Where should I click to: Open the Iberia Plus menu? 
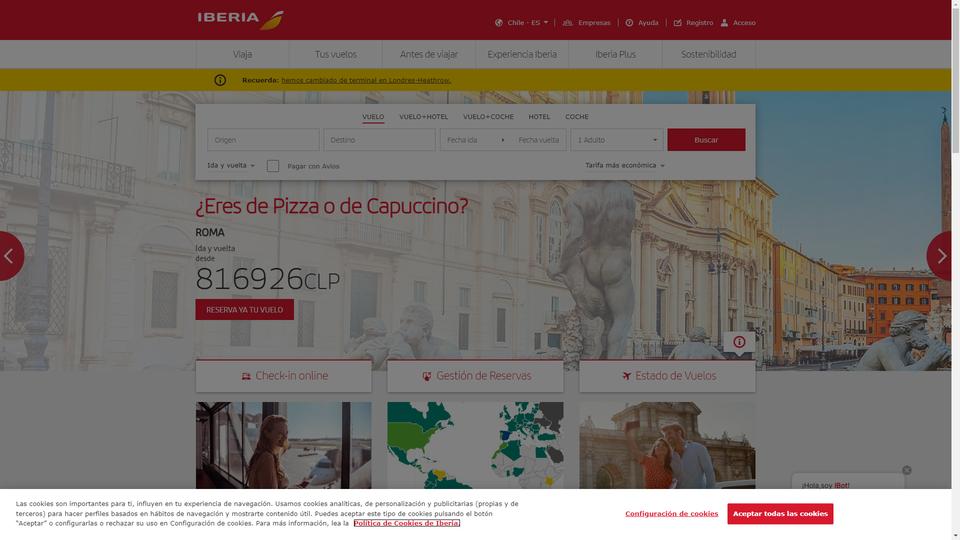615,54
